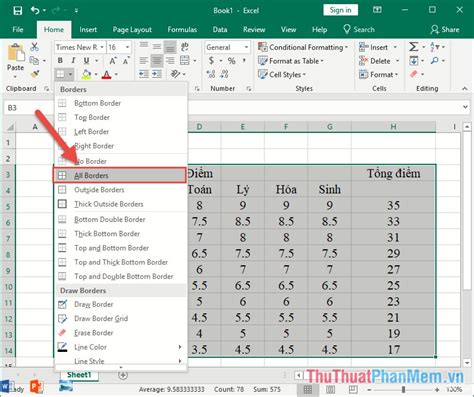Click the Fill Color bucket icon
This screenshot has height=397, width=474.
tap(86, 74)
